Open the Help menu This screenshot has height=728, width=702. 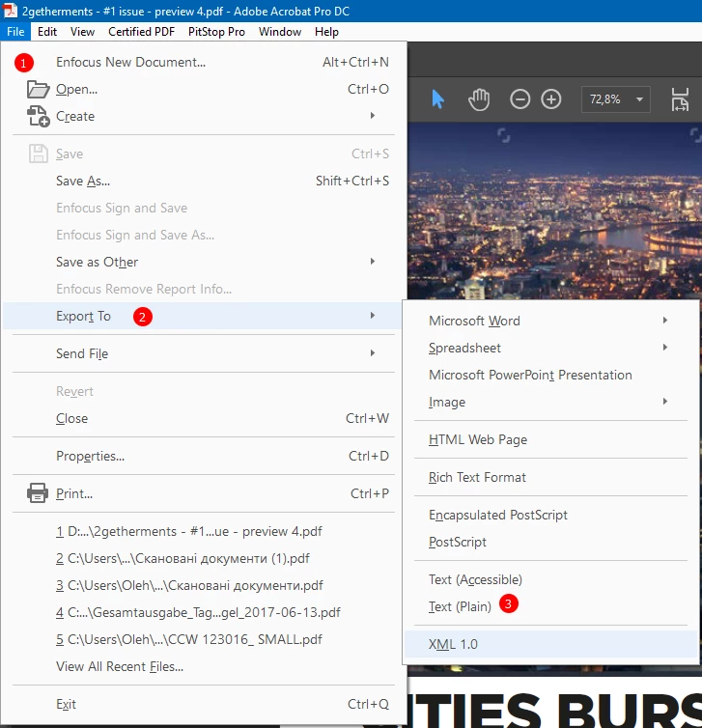click(326, 32)
